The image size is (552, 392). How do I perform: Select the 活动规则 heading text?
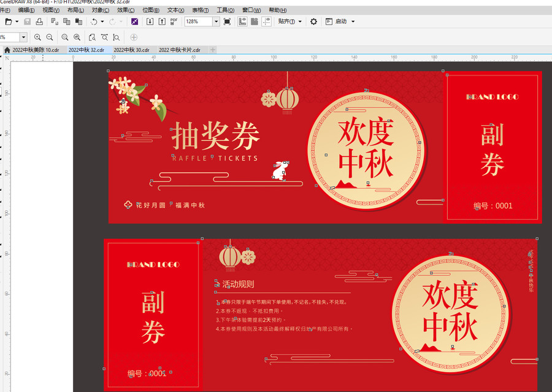coord(238,284)
